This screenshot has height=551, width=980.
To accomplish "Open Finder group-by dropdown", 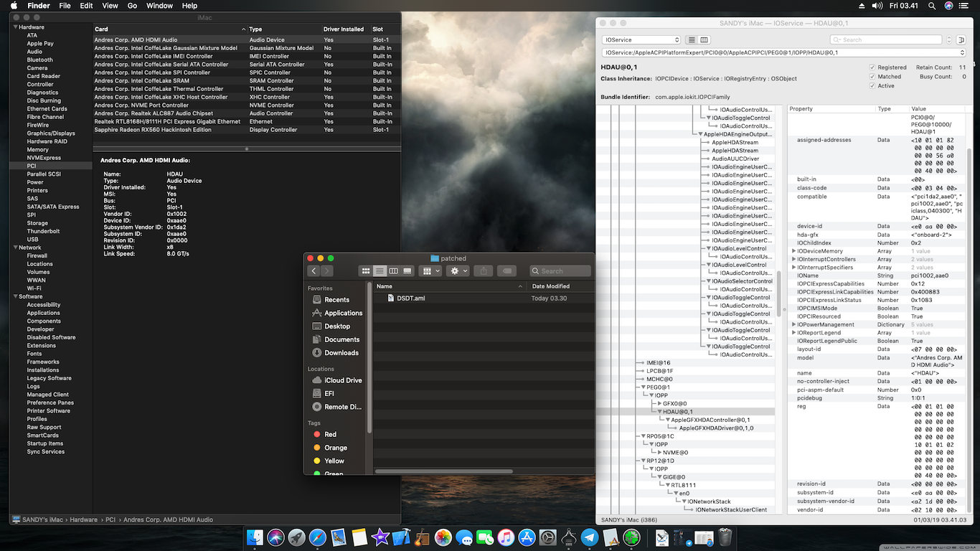I will tap(431, 270).
